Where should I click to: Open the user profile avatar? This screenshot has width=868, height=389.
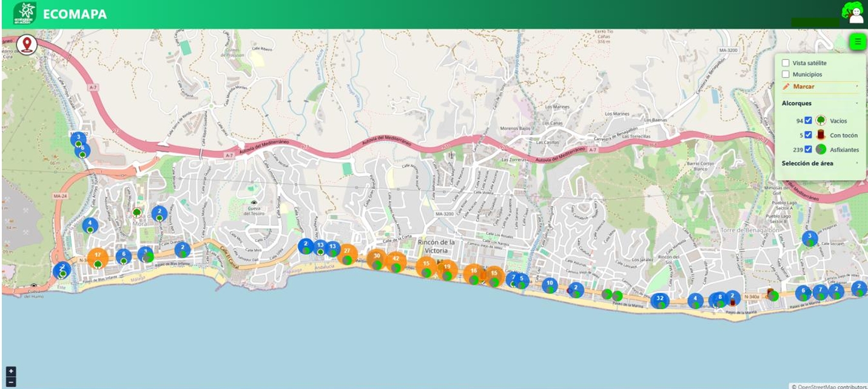[856, 13]
